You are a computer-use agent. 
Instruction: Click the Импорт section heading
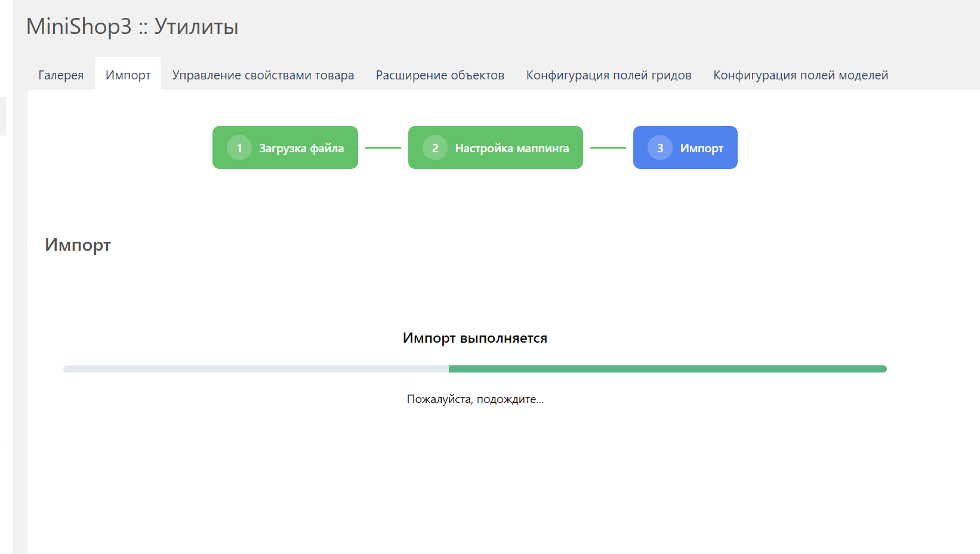tap(78, 245)
